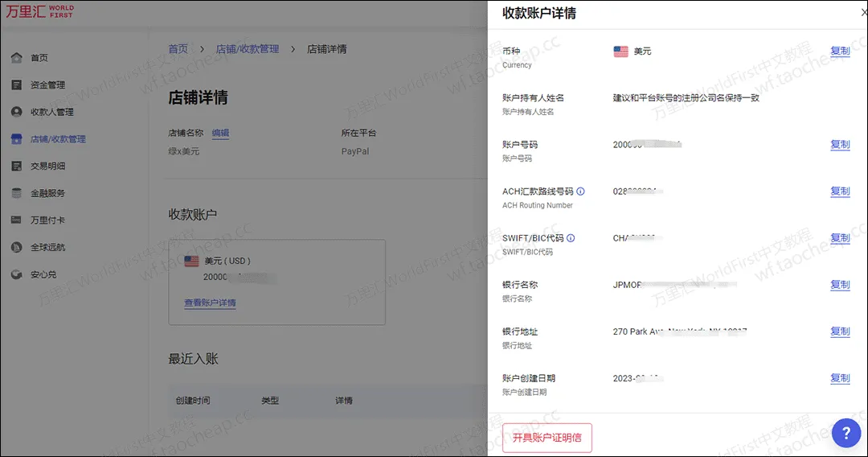Close the 收款账户详情 panel
The height and width of the screenshot is (457, 868).
864,13
